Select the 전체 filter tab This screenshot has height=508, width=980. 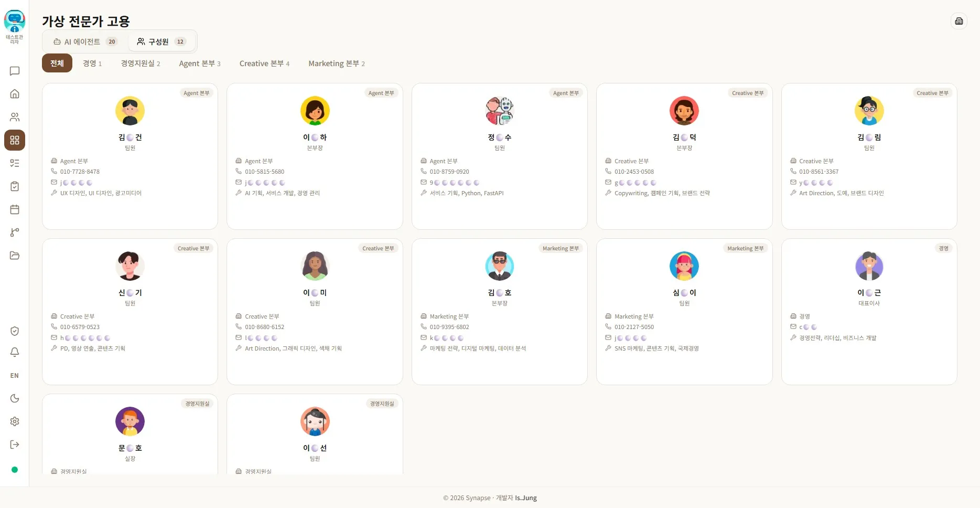[57, 63]
